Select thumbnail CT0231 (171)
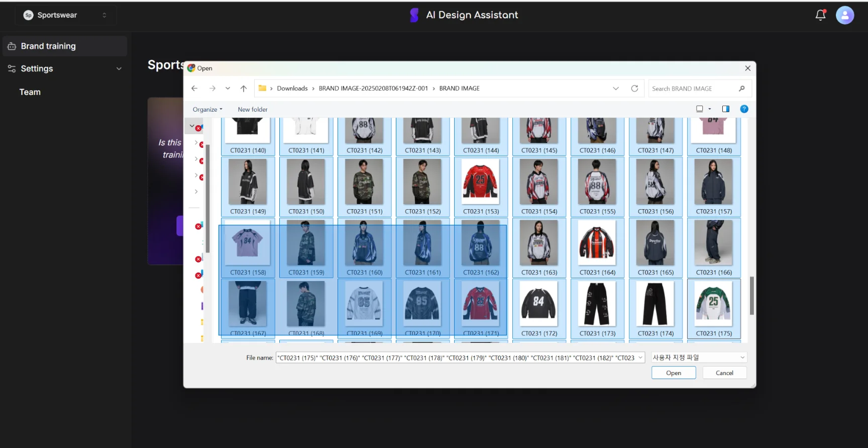The width and height of the screenshot is (868, 448). [x=481, y=308]
